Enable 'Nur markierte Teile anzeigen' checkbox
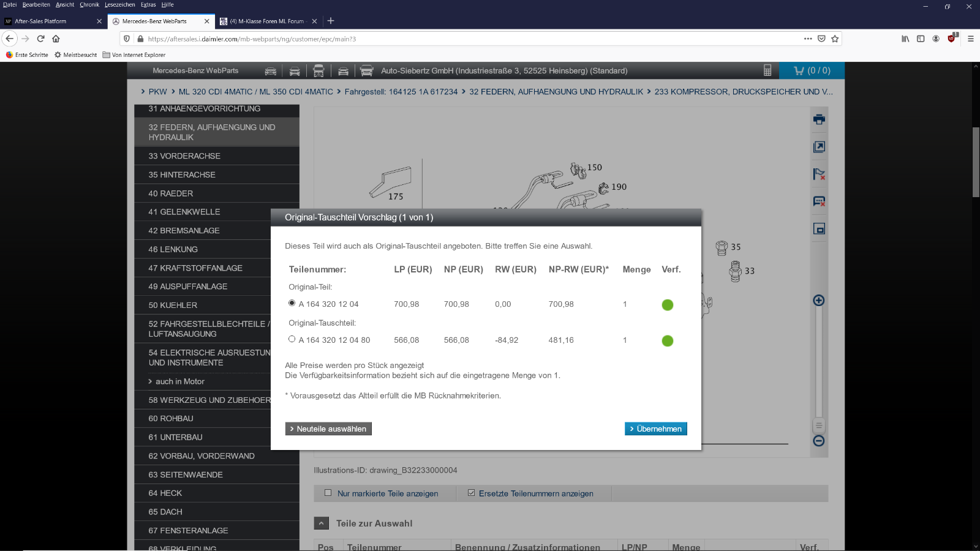Screen dimensions: 980x551 (x=328, y=493)
